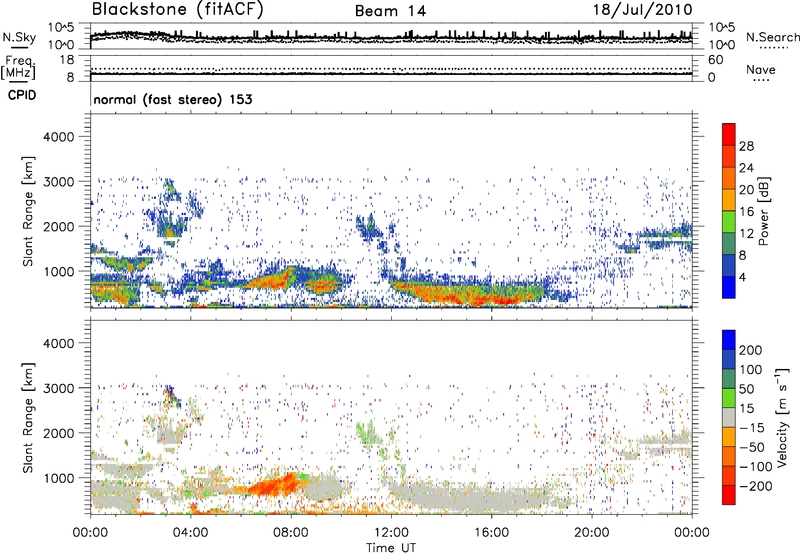Click the light green segment of the Power color bar
The height and width of the screenshot is (554, 800).
tap(729, 221)
